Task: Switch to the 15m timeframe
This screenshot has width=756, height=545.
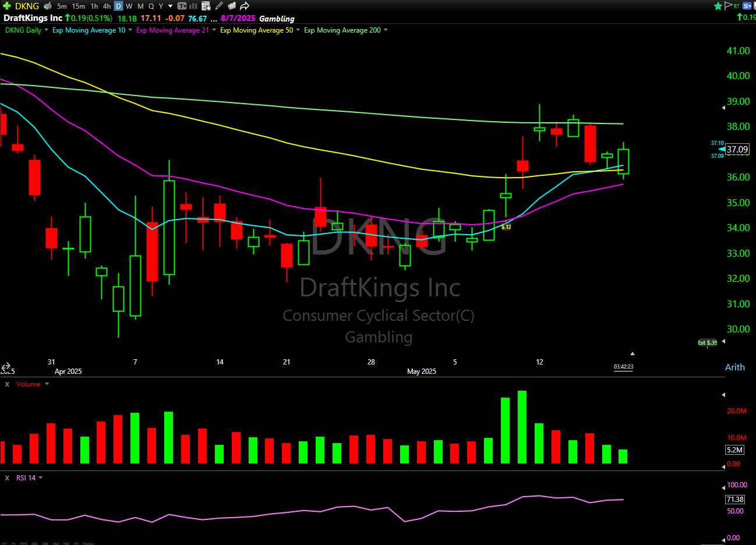Action: coord(79,6)
